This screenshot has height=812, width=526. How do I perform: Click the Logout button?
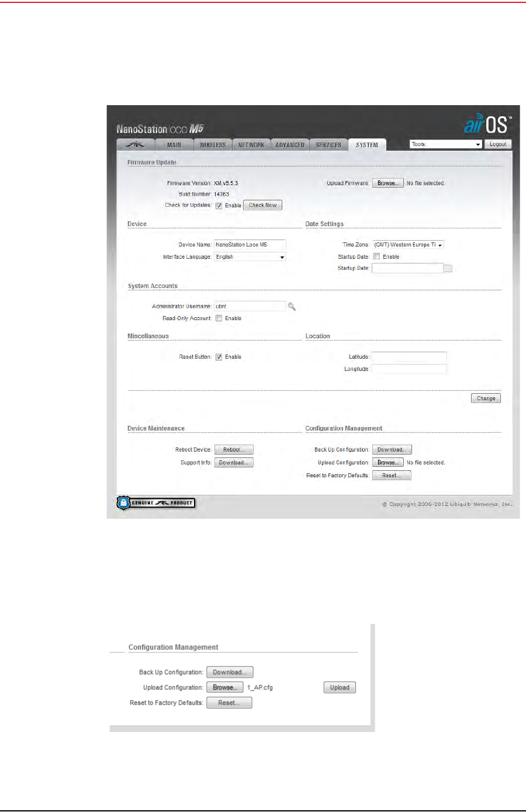(498, 144)
